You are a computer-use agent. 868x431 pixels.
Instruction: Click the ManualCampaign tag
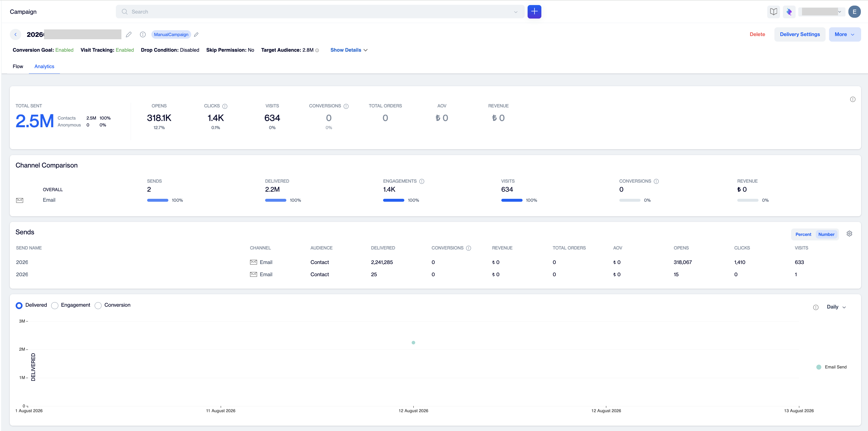(171, 34)
